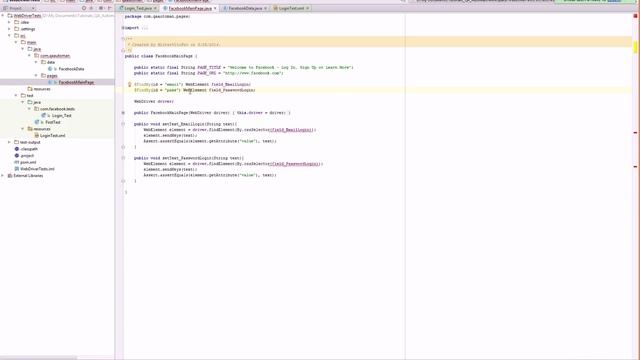This screenshot has width=640, height=360.
Task: Select WebDriverTests.iml file
Action: point(37,169)
